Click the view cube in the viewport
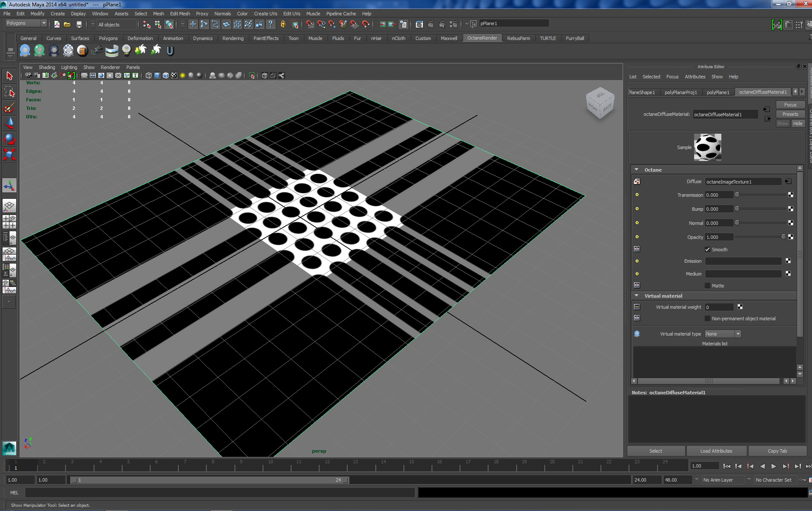 point(600,103)
